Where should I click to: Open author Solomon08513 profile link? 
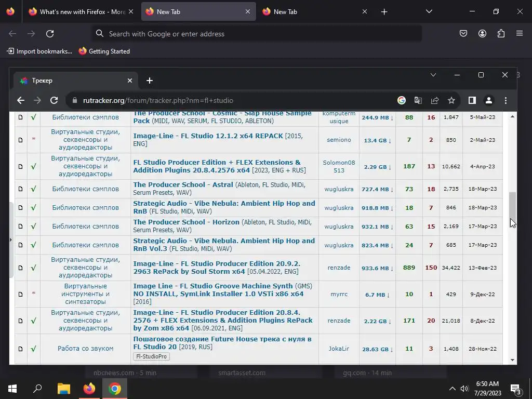click(x=339, y=166)
